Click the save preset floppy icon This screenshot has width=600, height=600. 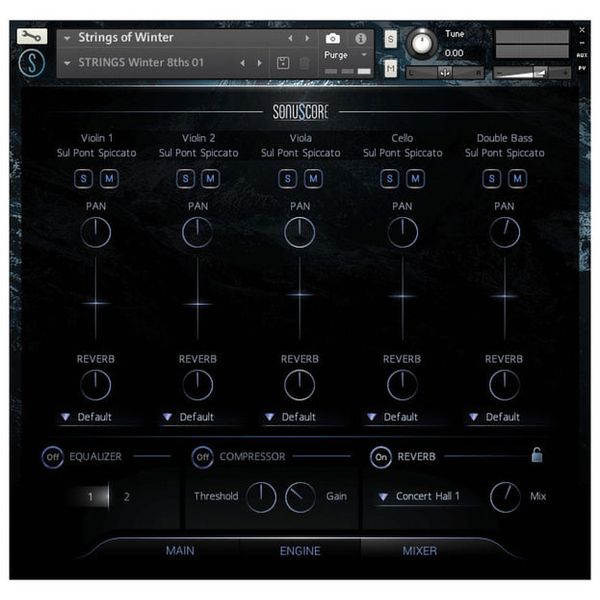tap(283, 63)
